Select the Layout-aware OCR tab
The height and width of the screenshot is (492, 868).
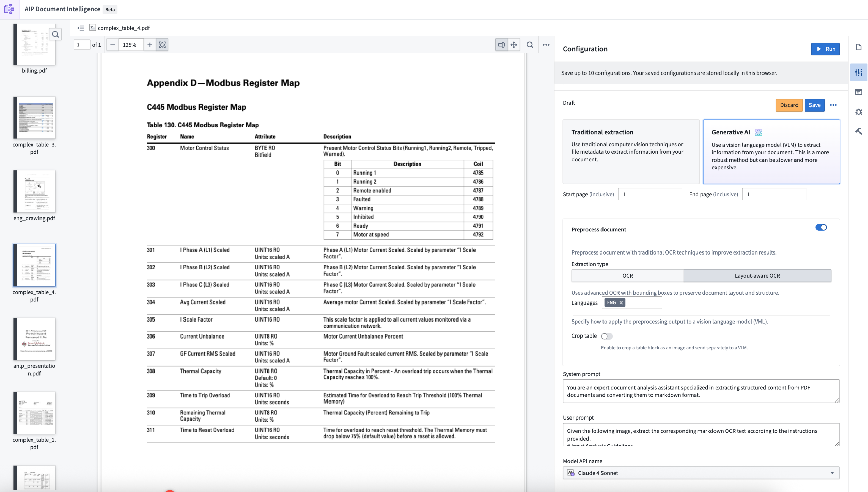(x=757, y=276)
